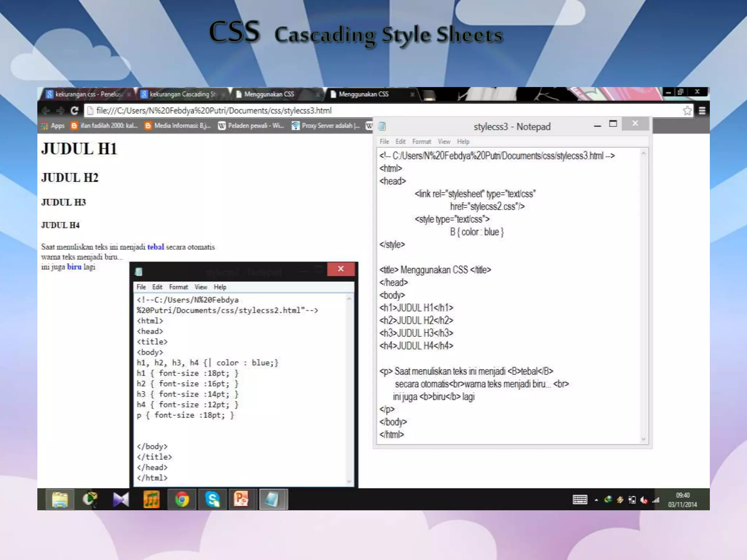Open Format menu in stylecss3 Notepad

(x=421, y=141)
